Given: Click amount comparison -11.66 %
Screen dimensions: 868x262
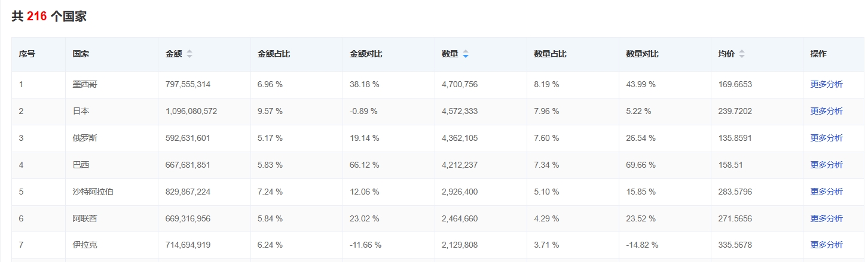Looking at the screenshot, I should point(366,245).
